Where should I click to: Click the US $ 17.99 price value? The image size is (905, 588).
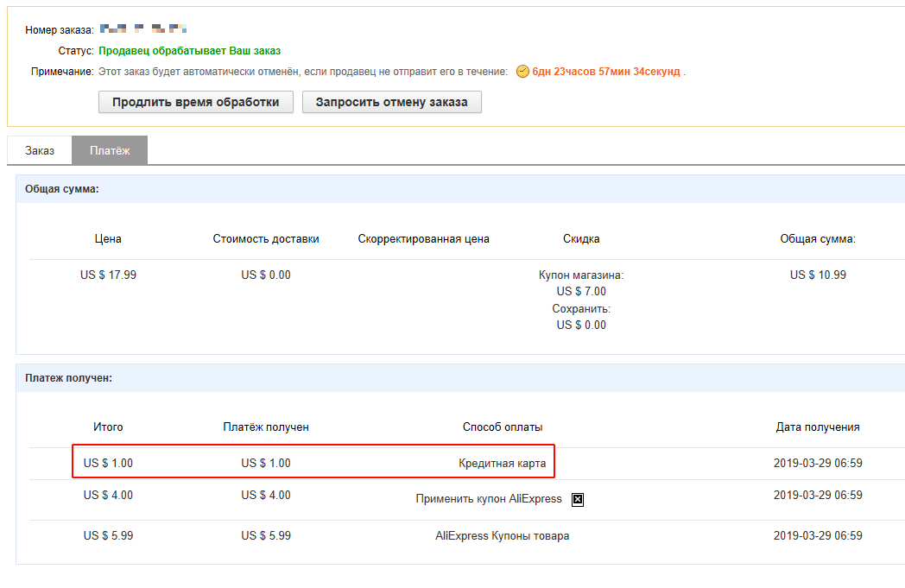click(x=108, y=275)
